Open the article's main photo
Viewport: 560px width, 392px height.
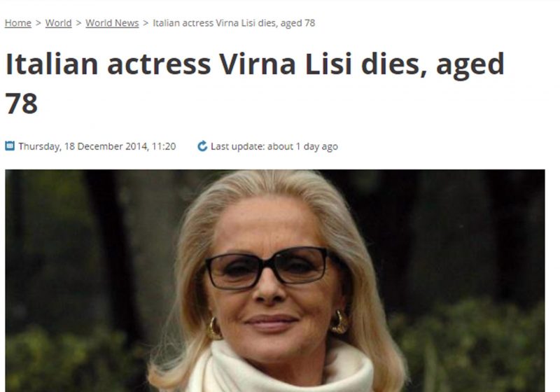(x=275, y=281)
